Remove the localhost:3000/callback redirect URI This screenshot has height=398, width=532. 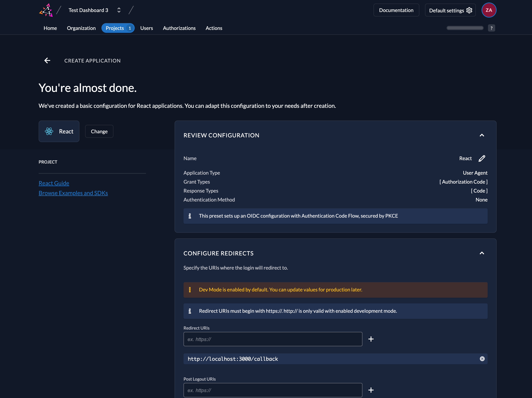tap(482, 359)
